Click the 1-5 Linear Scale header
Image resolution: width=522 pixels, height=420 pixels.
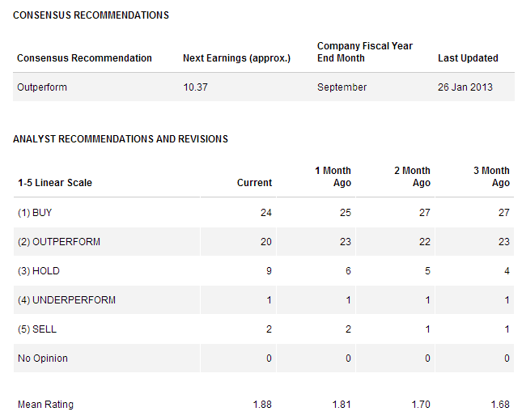pyautogui.click(x=55, y=183)
